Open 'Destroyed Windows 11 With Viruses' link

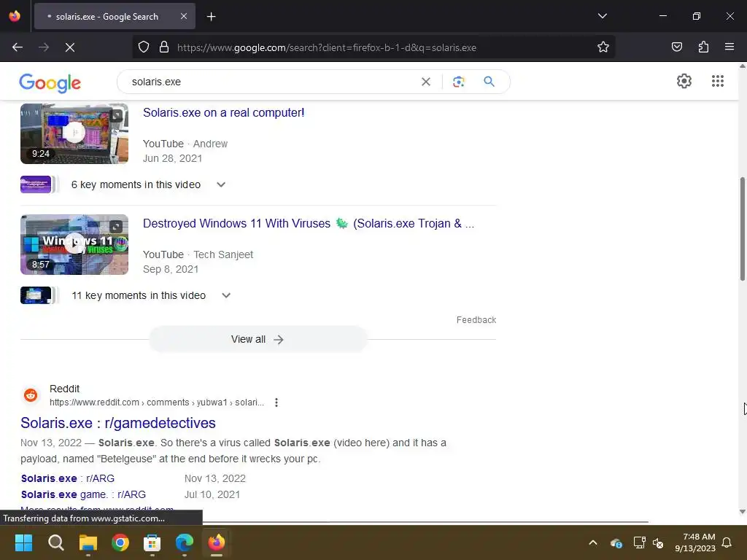click(309, 223)
